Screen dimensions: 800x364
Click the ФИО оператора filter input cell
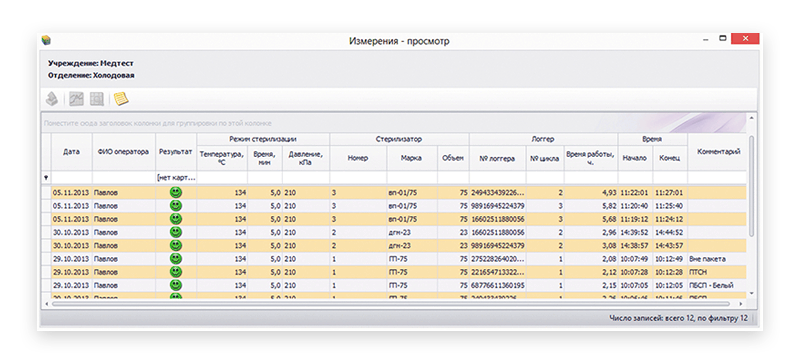[x=124, y=178]
